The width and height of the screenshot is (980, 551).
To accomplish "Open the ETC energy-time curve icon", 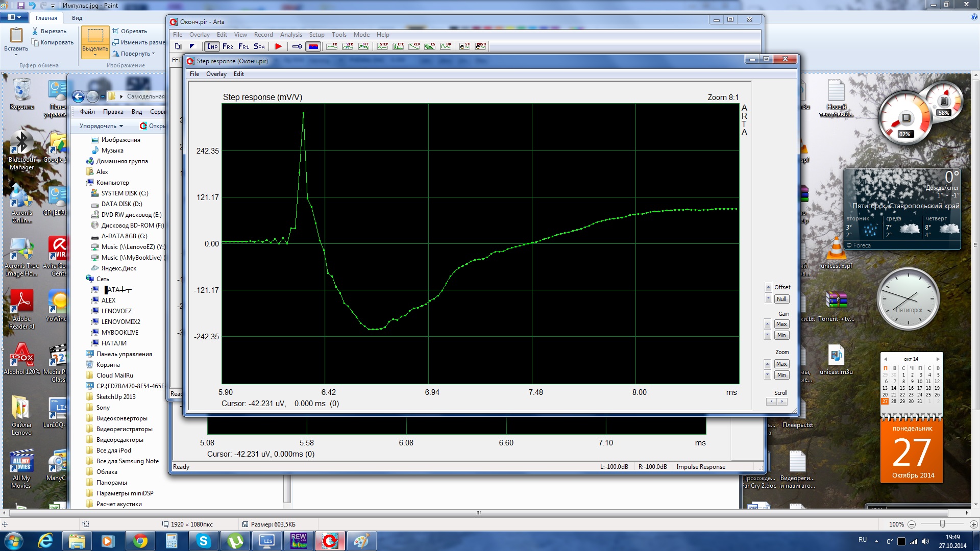I will pos(398,46).
